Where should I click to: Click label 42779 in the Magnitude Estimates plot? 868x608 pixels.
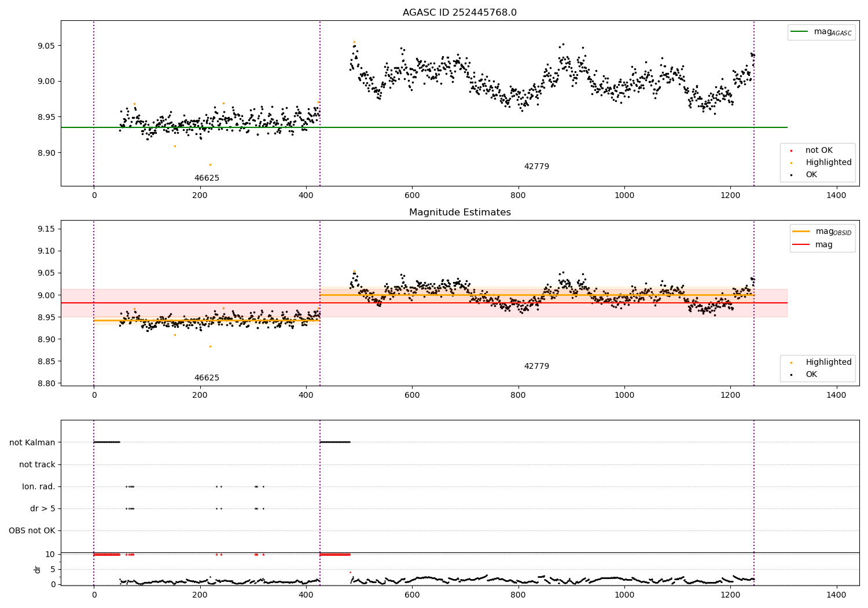(x=536, y=366)
